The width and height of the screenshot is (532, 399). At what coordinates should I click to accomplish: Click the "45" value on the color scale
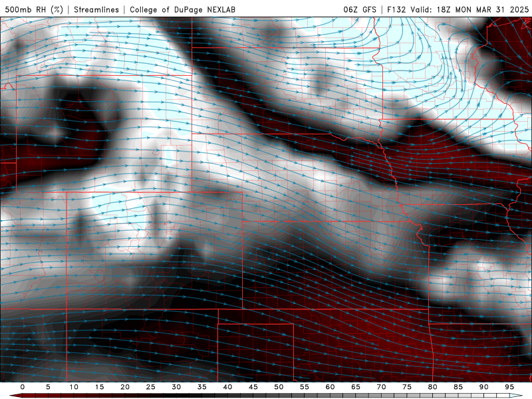coord(253,387)
